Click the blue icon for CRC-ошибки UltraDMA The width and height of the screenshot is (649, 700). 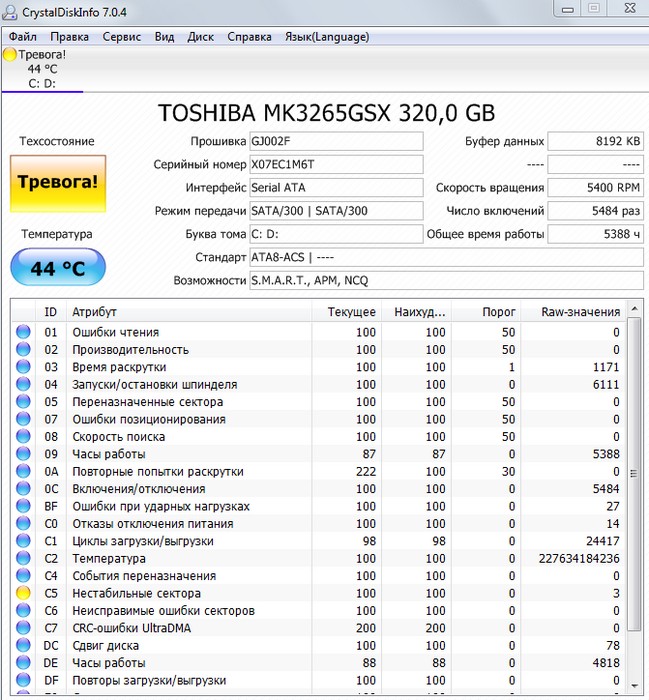22,628
